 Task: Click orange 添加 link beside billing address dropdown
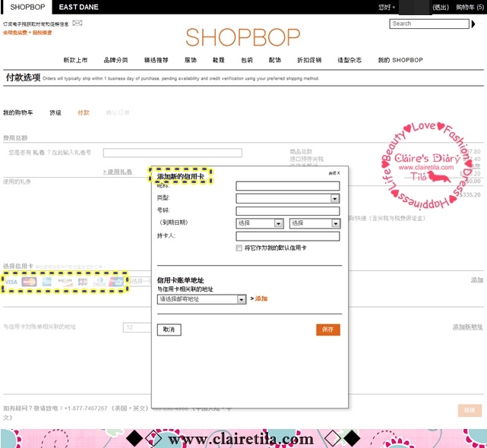[x=261, y=299]
